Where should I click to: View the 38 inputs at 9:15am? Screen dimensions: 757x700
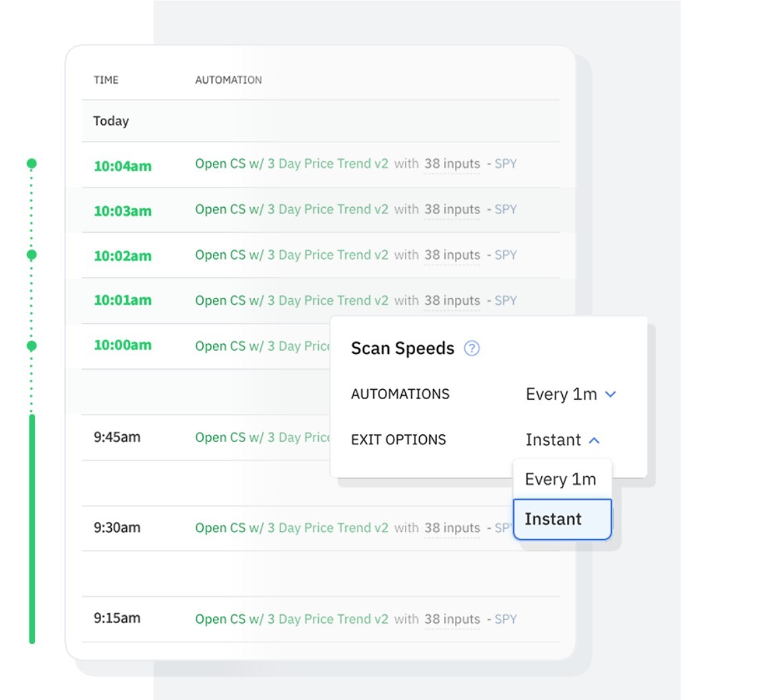pyautogui.click(x=450, y=618)
